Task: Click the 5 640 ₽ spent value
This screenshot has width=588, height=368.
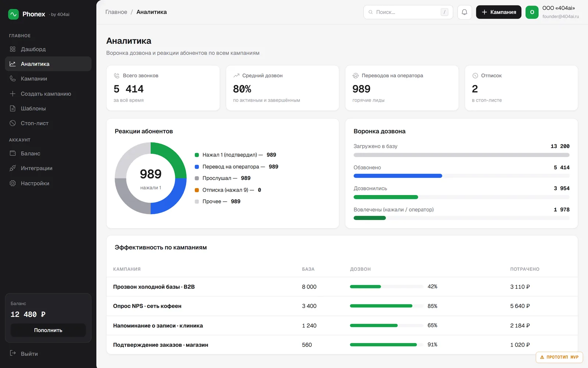Action: [520, 306]
